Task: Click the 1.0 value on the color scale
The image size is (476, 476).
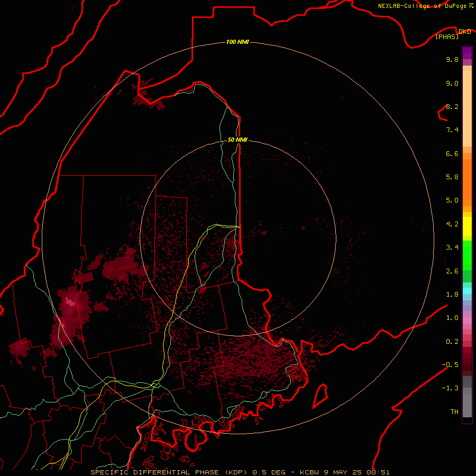Action: [452, 318]
